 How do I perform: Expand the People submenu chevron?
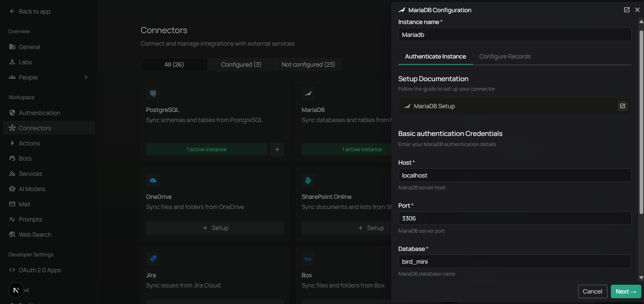point(86,77)
